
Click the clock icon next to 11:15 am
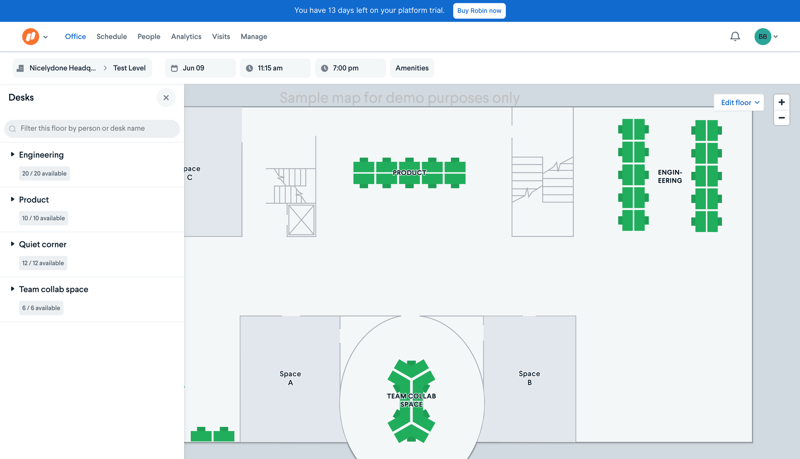249,68
